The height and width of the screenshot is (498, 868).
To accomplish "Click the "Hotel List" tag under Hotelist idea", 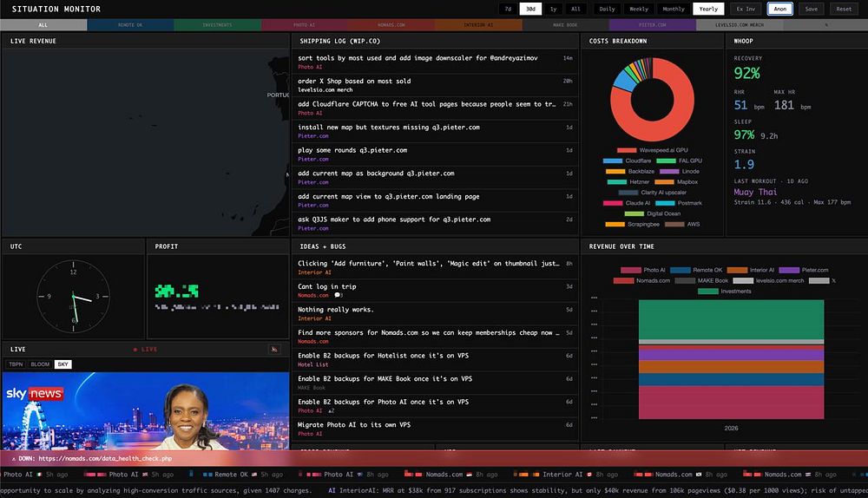I will pyautogui.click(x=312, y=364).
